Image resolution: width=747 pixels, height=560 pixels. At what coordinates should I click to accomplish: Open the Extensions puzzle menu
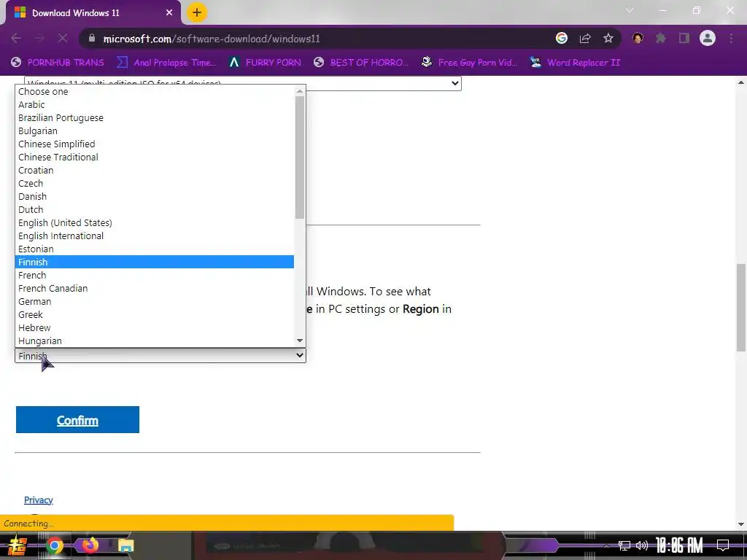coord(661,39)
